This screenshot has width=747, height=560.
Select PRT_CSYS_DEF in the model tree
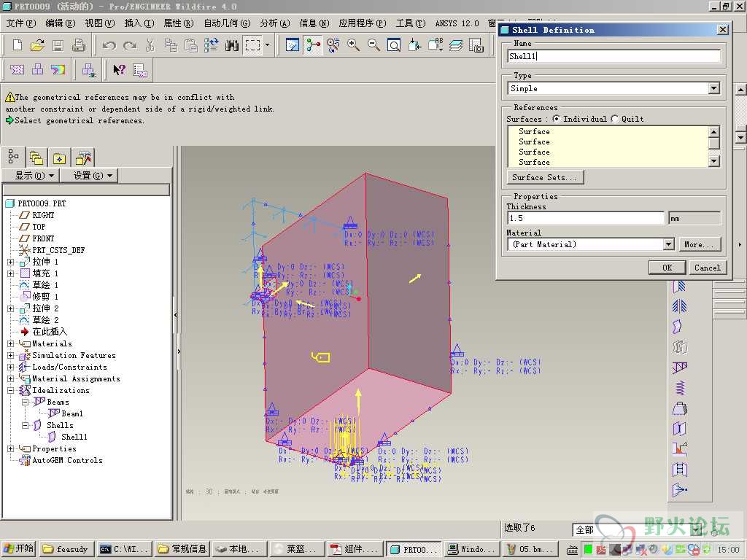[x=58, y=250]
